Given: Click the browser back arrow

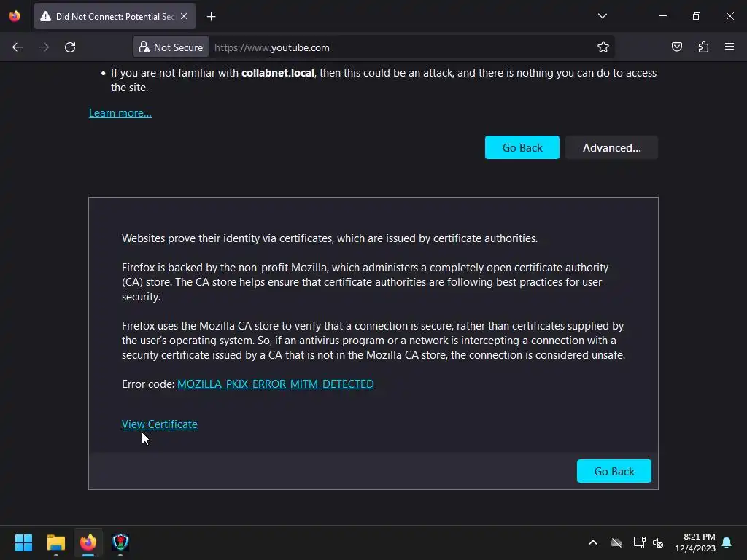Looking at the screenshot, I should click(18, 47).
